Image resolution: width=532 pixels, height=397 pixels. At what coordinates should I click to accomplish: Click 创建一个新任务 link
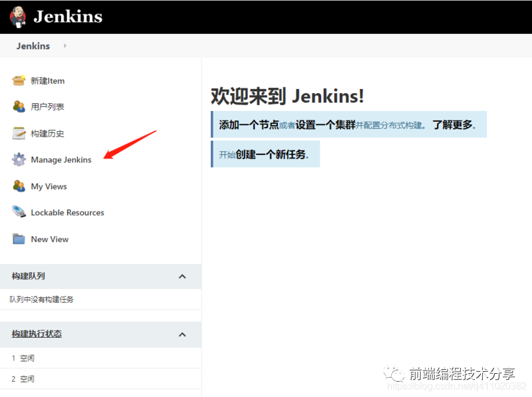click(x=272, y=155)
